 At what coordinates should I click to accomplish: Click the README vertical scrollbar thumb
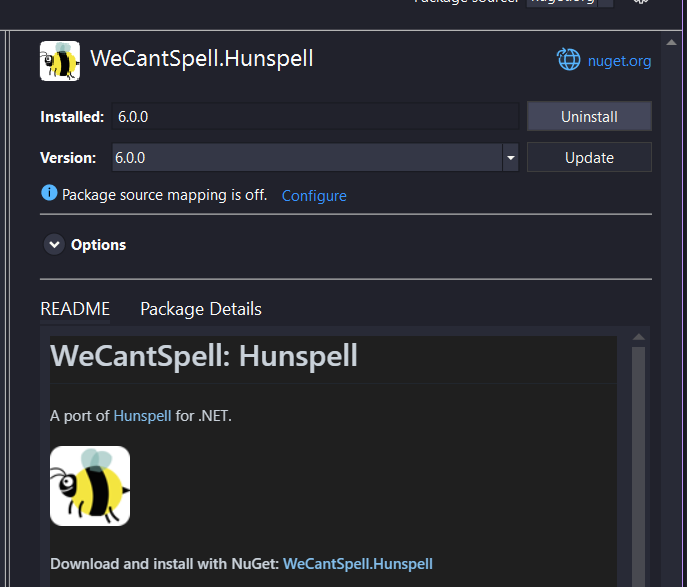(x=639, y=467)
